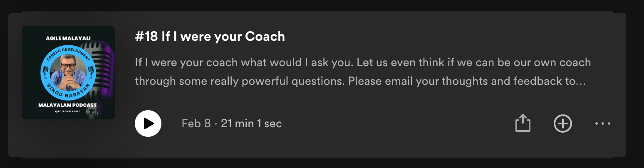Click the "Feb 8" release date
Image resolution: width=644 pixels, height=168 pixels.
196,124
